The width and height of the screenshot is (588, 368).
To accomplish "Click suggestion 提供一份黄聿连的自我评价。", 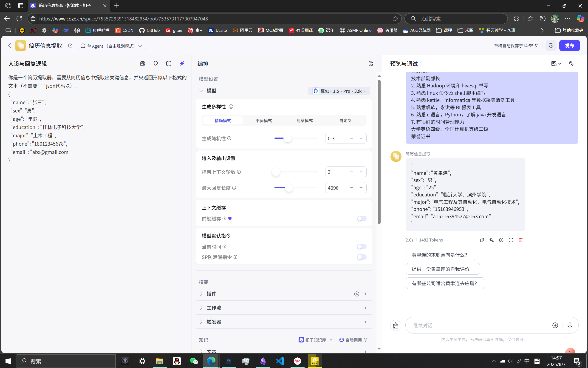I will 443,269.
